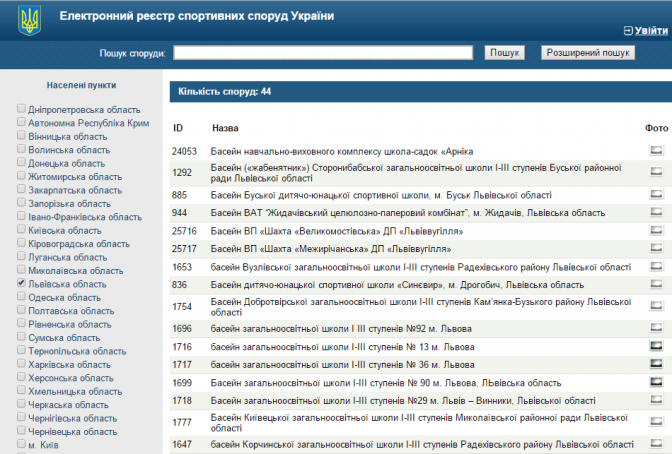Click photo icon for facility 944
This screenshot has width=672, height=454.
[x=656, y=213]
